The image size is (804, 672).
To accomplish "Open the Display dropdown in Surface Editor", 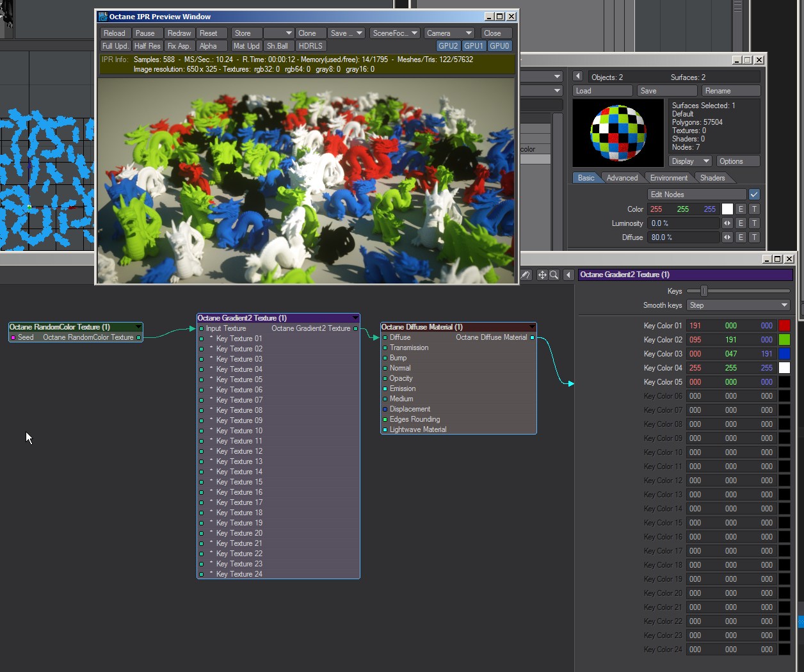I will [x=691, y=161].
